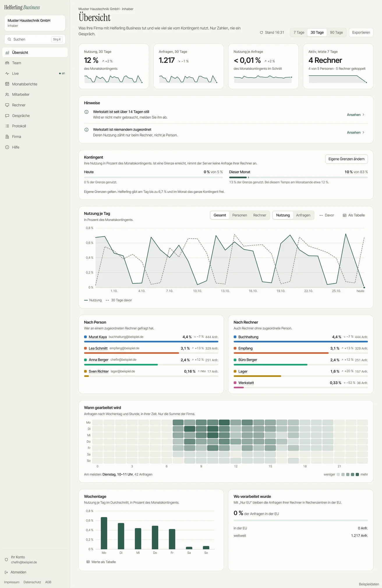Open the Impressum footer link

(12, 582)
